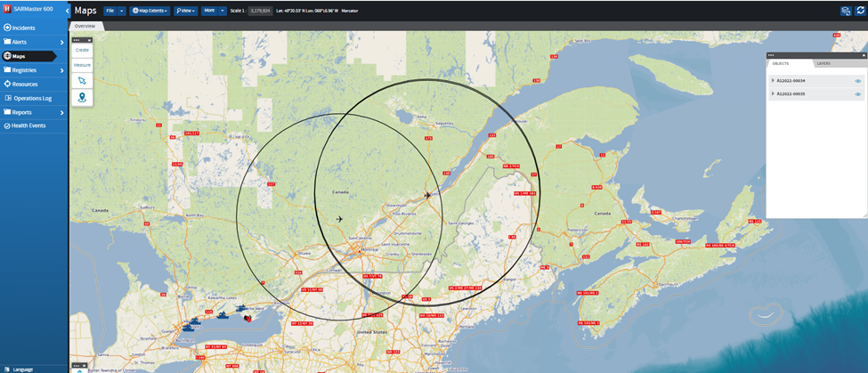Click the layers sync icon beside refresh

click(845, 11)
